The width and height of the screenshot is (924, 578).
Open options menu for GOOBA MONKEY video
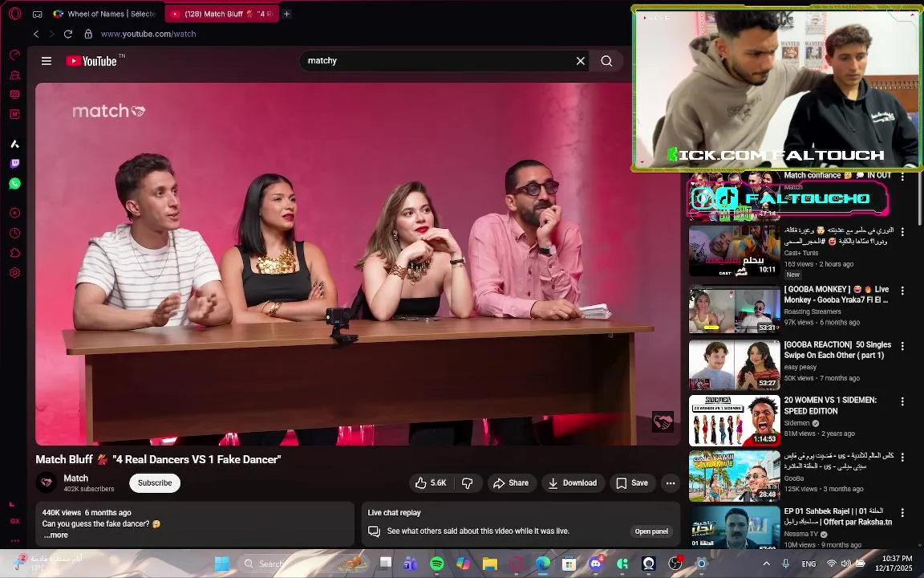(902, 291)
